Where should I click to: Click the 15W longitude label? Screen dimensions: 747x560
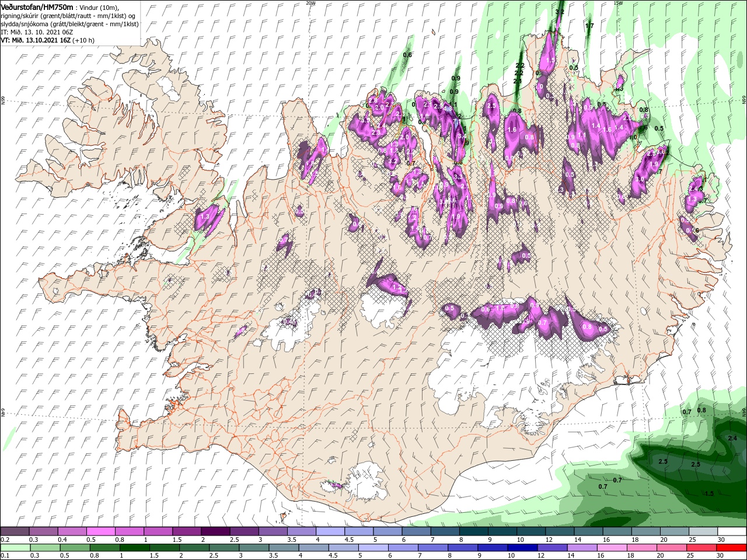(x=618, y=3)
